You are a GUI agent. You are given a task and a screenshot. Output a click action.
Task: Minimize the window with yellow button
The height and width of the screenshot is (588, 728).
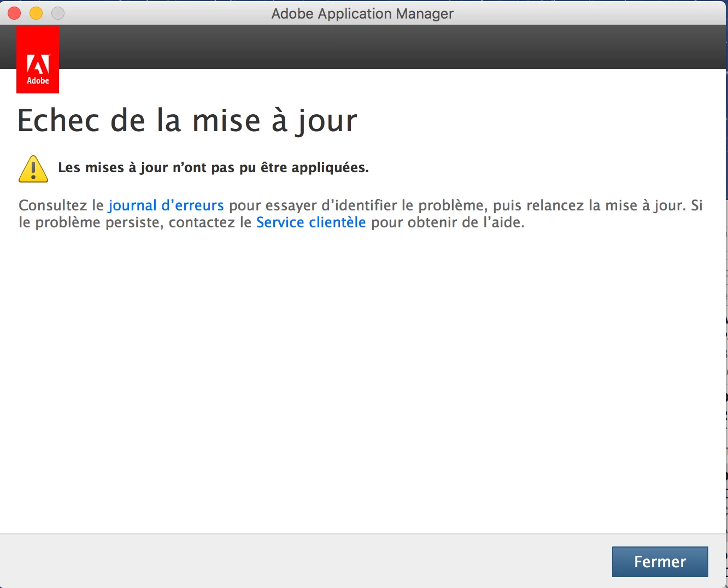point(36,13)
